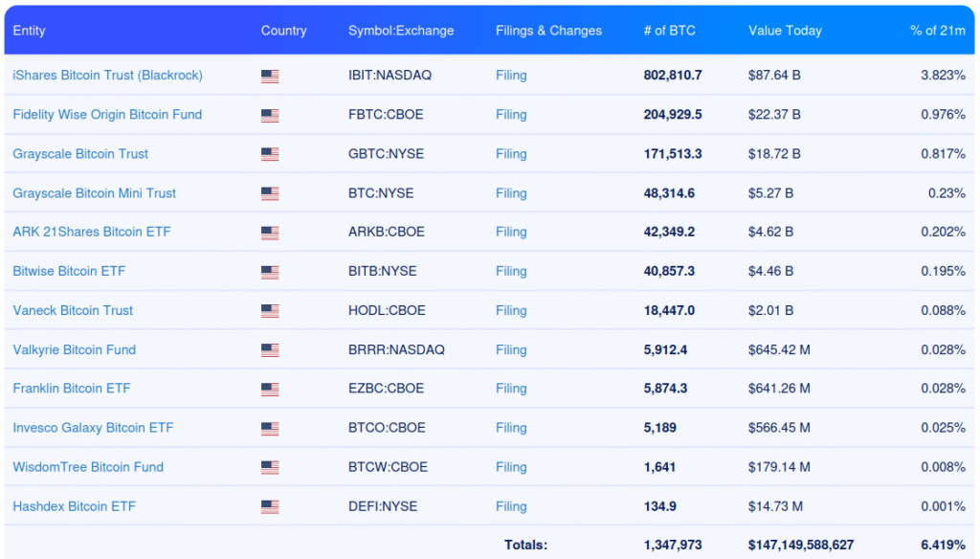Screen dimensions: 980x559
Task: Sort the table by Entity column header
Action: pyautogui.click(x=29, y=31)
